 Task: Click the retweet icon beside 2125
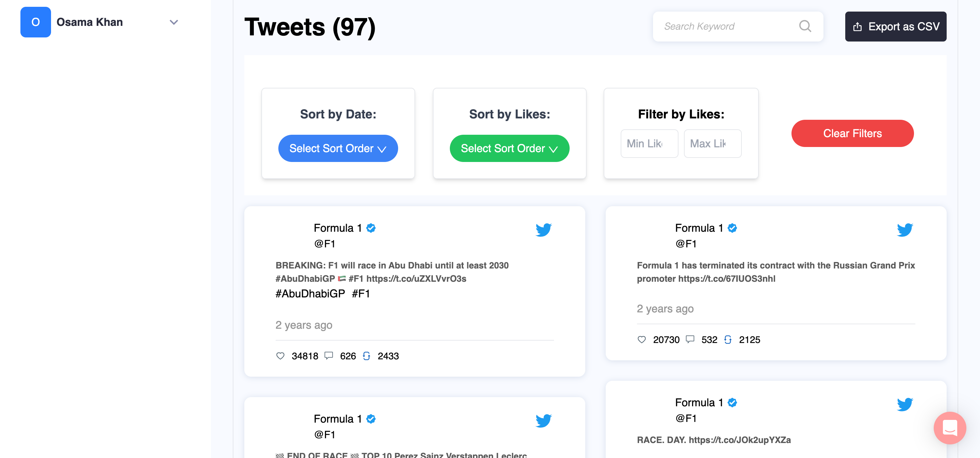pyautogui.click(x=728, y=339)
